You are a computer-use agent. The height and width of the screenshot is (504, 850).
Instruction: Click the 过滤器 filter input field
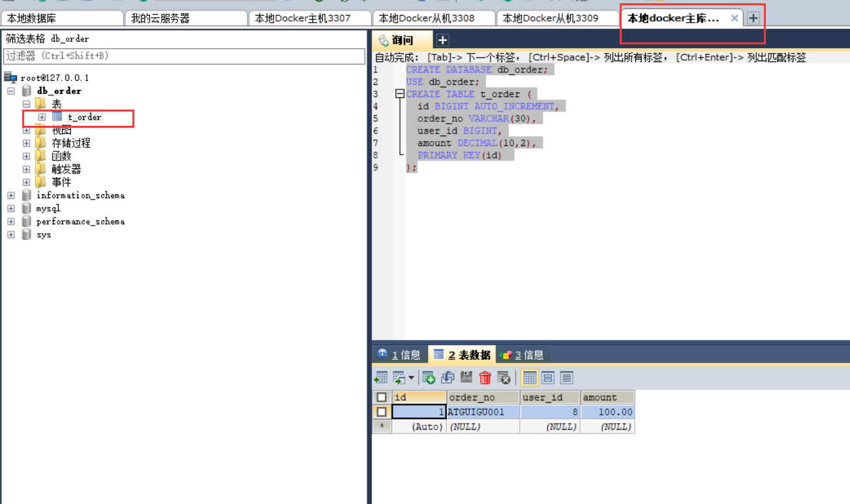(x=185, y=56)
